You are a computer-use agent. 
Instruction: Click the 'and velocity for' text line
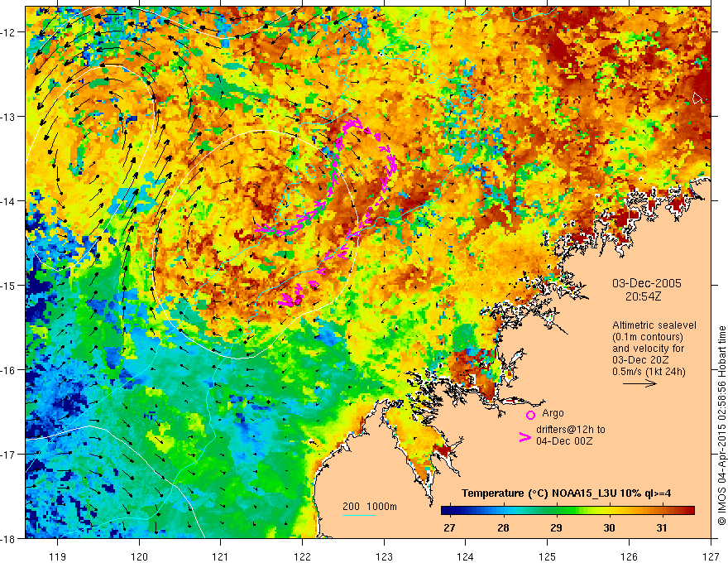648,349
